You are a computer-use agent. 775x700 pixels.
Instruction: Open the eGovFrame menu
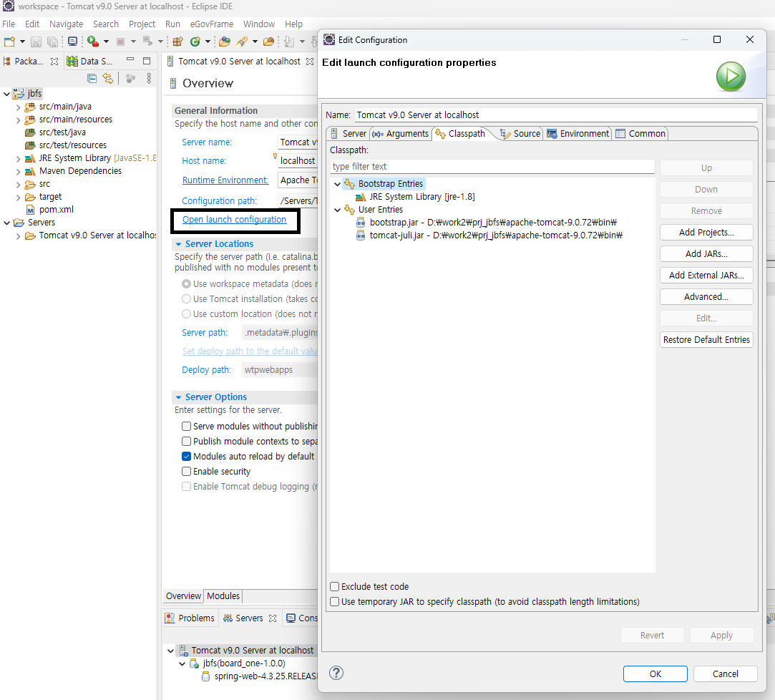coord(212,24)
